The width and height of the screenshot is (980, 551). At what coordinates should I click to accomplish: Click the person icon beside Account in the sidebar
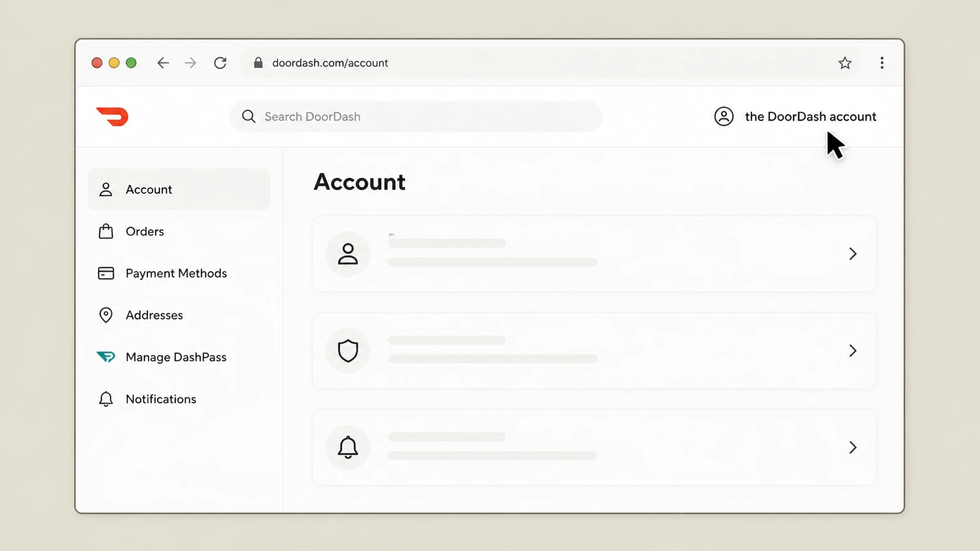point(106,189)
